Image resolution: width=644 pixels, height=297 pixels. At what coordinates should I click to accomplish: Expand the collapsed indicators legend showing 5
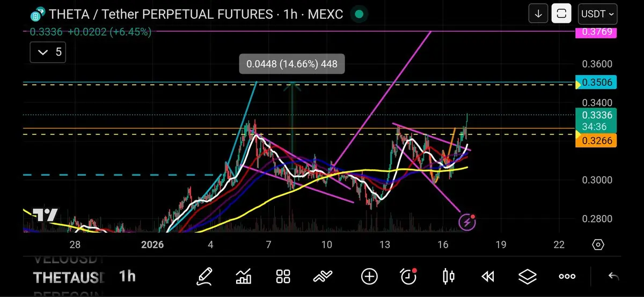(x=48, y=53)
